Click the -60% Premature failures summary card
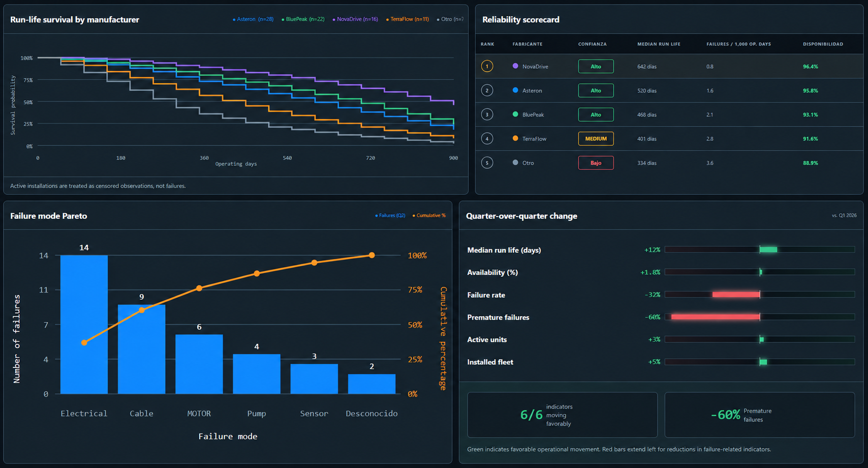This screenshot has width=868, height=468. [760, 415]
